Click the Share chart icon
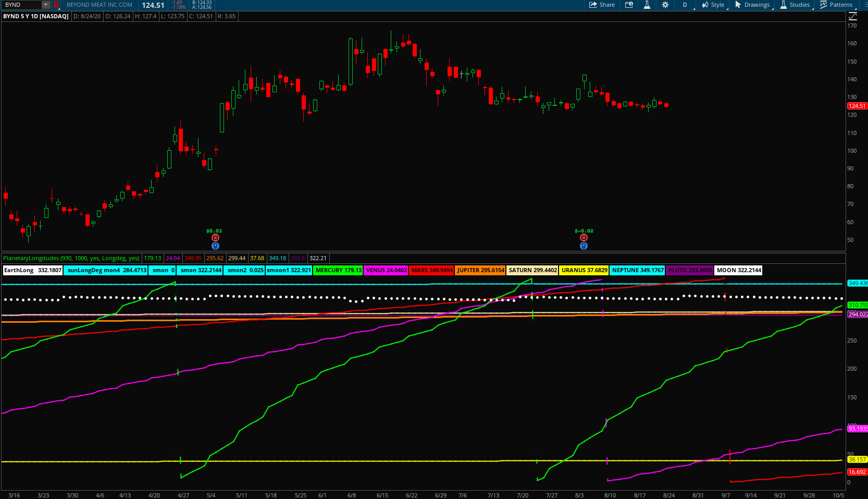The image size is (868, 499). pyautogui.click(x=602, y=5)
